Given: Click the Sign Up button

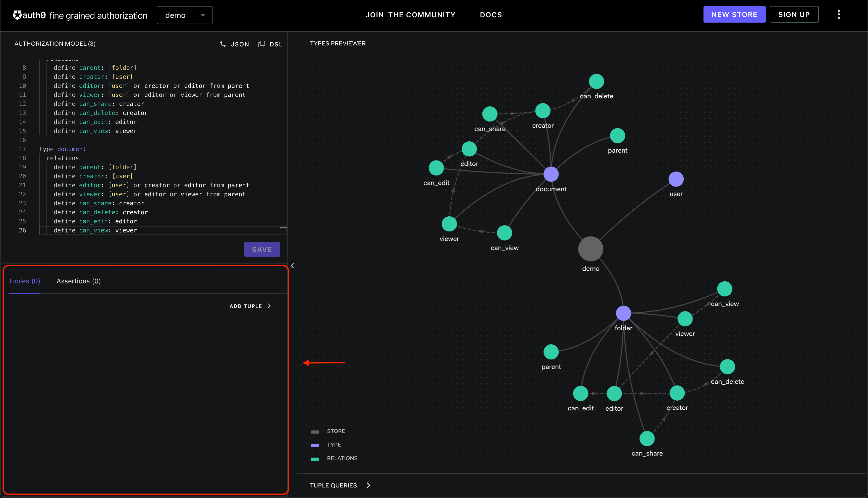Looking at the screenshot, I should coord(794,14).
